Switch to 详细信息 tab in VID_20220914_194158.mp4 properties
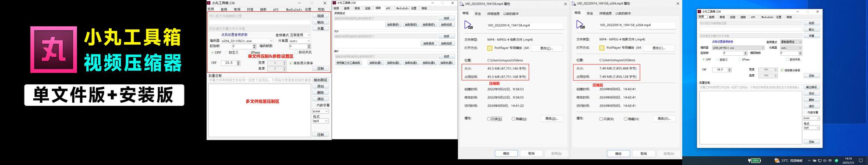Viewport: 868px width, 165px height. tap(493, 14)
